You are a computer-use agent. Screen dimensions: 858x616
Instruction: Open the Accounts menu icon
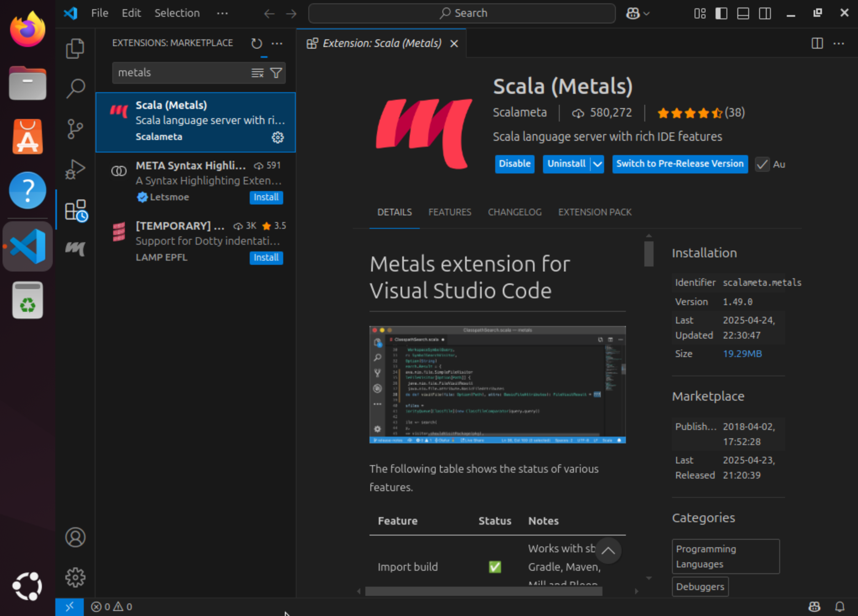tap(75, 537)
